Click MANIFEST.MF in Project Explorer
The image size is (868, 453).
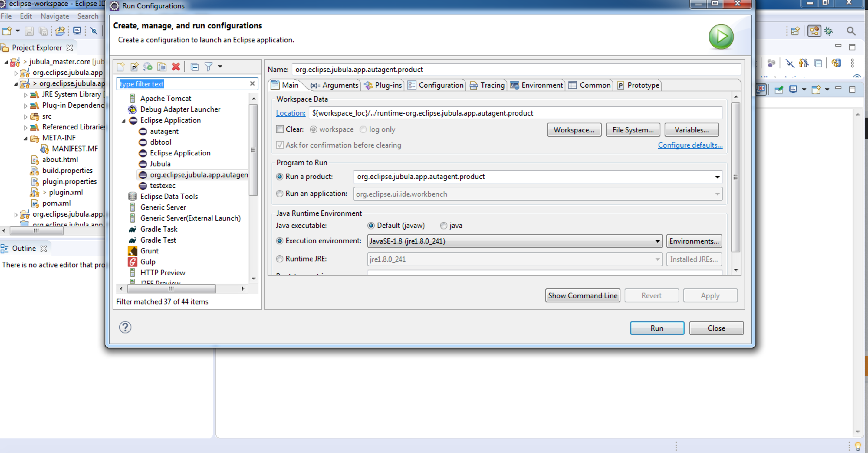(75, 148)
